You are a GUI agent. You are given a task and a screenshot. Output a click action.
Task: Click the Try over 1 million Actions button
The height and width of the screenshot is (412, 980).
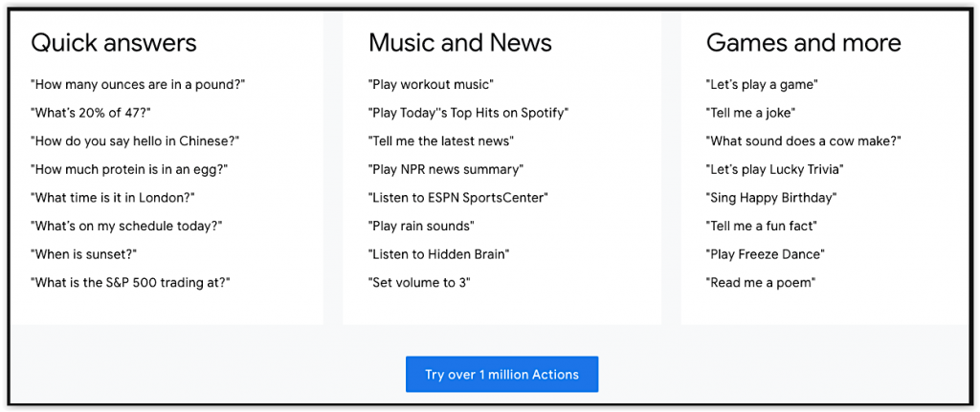tap(501, 375)
